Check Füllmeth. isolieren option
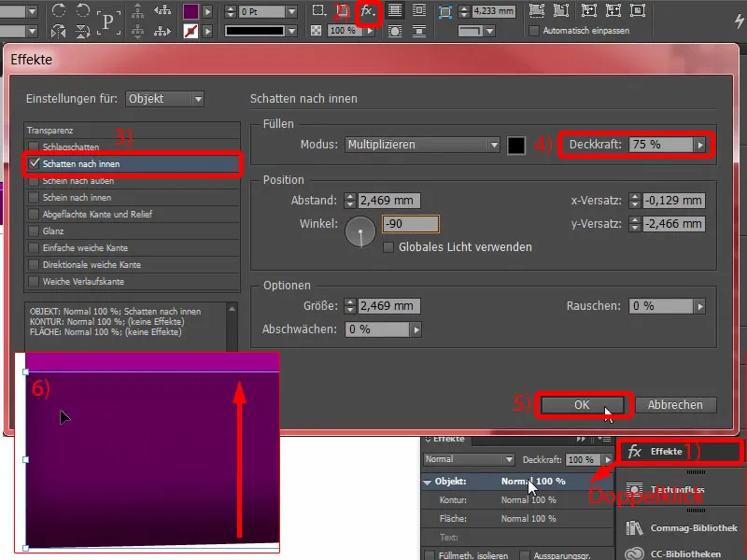The height and width of the screenshot is (560, 747). [x=430, y=555]
